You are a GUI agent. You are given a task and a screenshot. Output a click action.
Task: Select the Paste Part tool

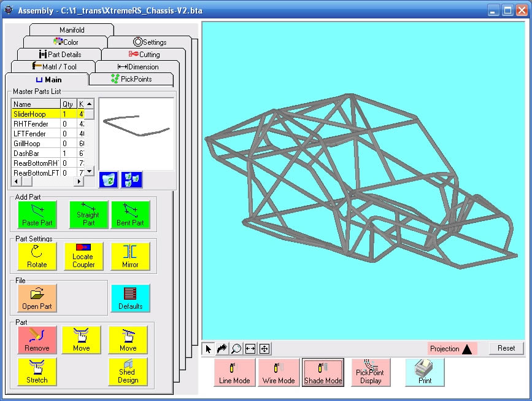pos(36,214)
